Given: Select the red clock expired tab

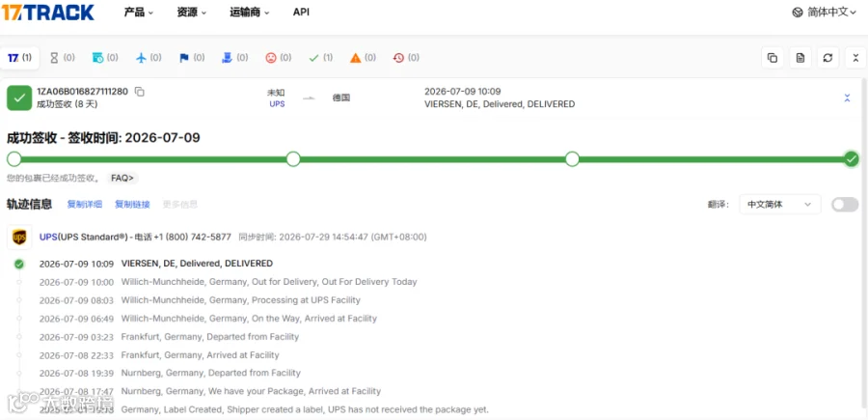Looking at the screenshot, I should [x=406, y=58].
